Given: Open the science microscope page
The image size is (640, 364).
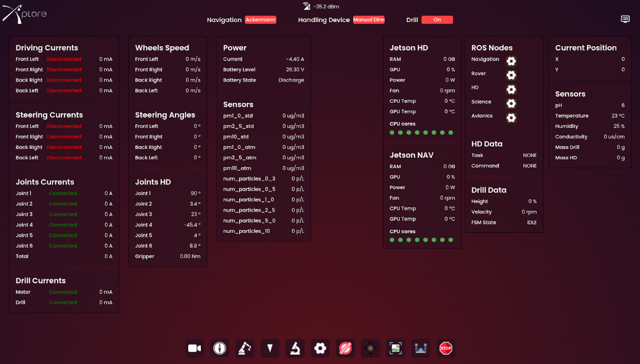Looking at the screenshot, I should tap(295, 349).
